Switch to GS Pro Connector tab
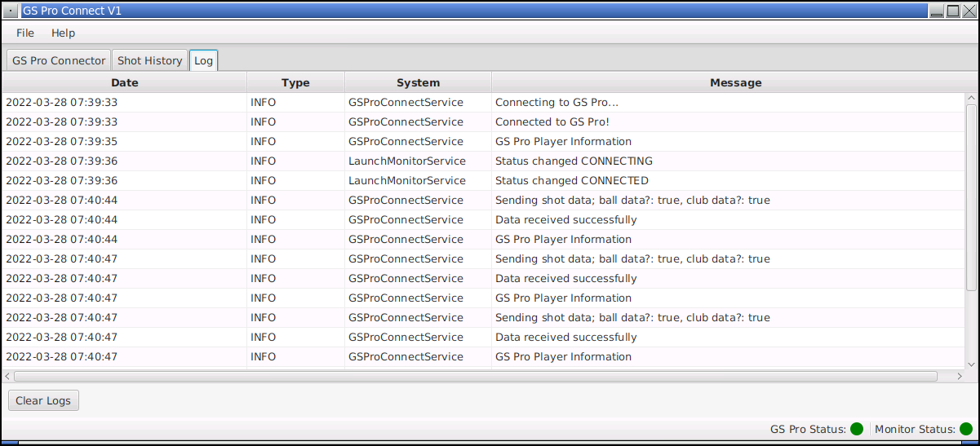Image resolution: width=980 pixels, height=446 pixels. click(x=59, y=60)
